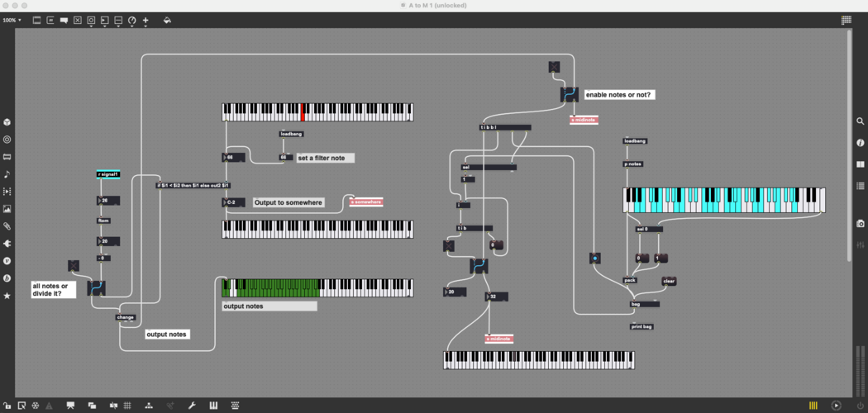868x413 pixels.
Task: Open the plug-ins browser in left sidebar
Action: pos(7,244)
